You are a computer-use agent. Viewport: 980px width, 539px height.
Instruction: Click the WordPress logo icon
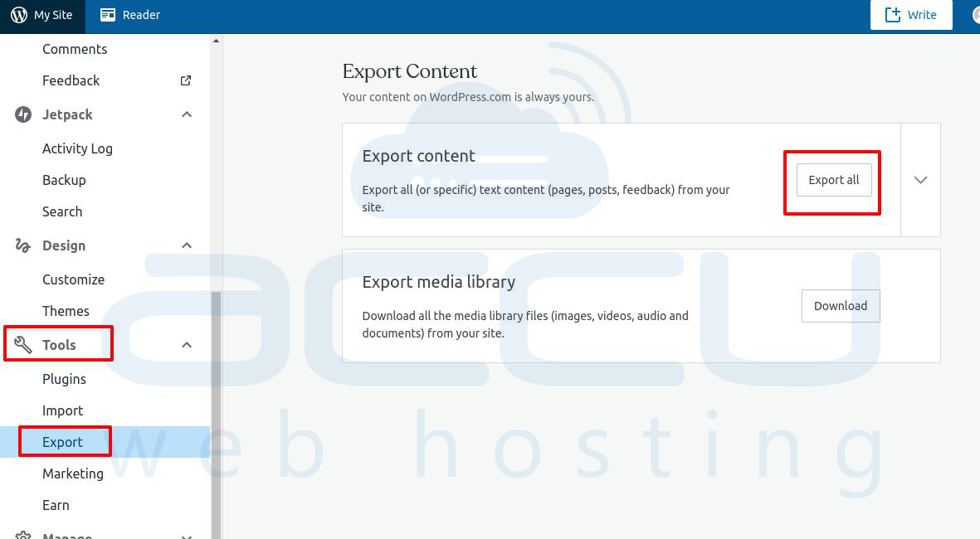pos(19,15)
